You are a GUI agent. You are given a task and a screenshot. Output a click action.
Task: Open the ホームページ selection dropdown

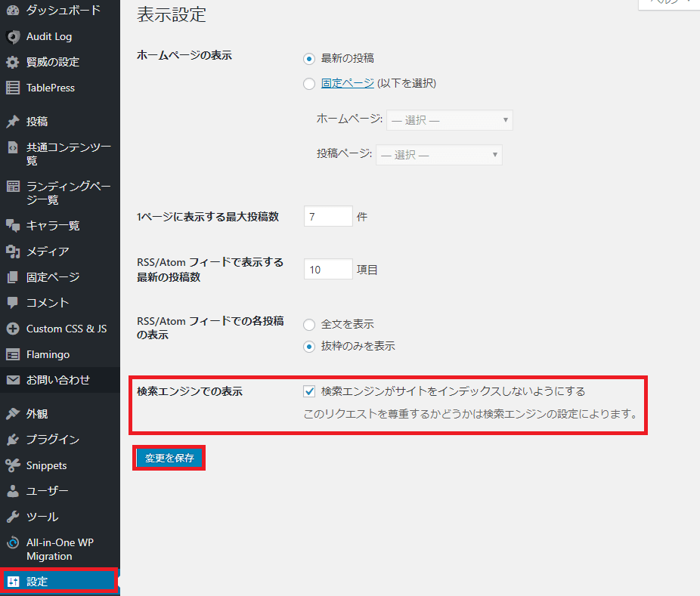449,119
